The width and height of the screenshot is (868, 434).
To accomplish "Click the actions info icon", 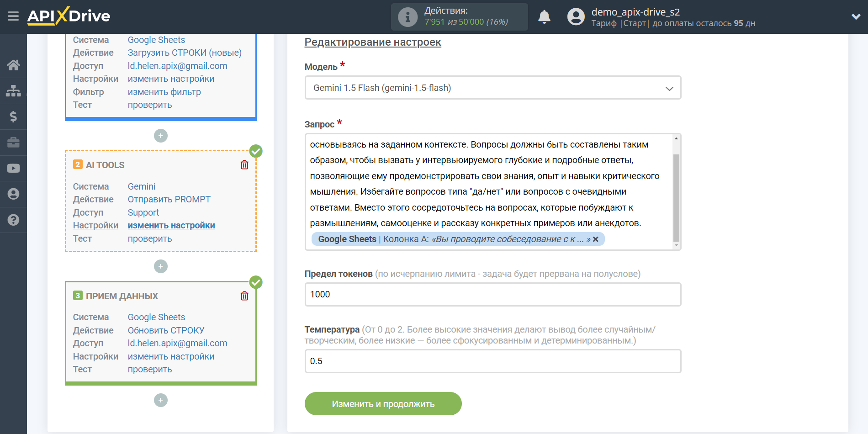I will click(x=408, y=17).
